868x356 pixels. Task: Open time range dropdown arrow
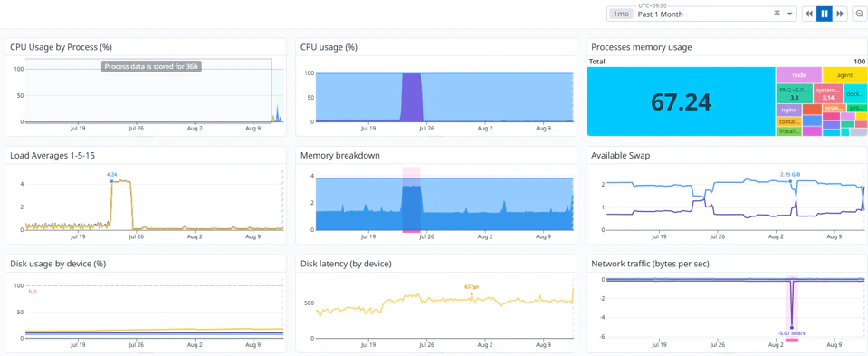point(789,14)
